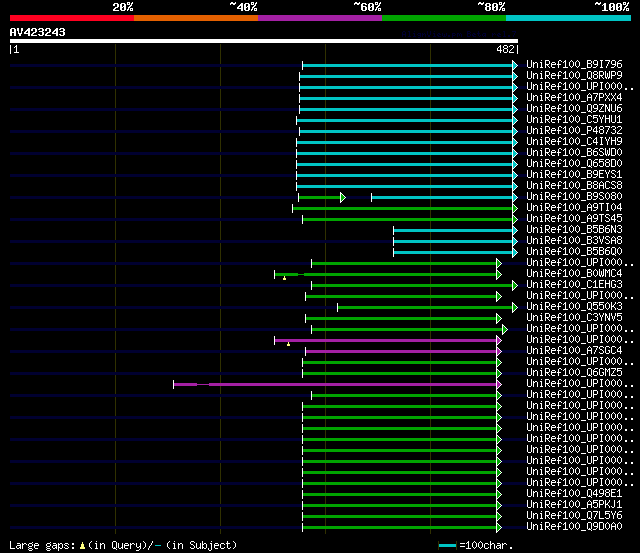Screen dimensions: 640x553
Task: Select the UniRef100_C4IYH9 label
Action: (x=574, y=142)
